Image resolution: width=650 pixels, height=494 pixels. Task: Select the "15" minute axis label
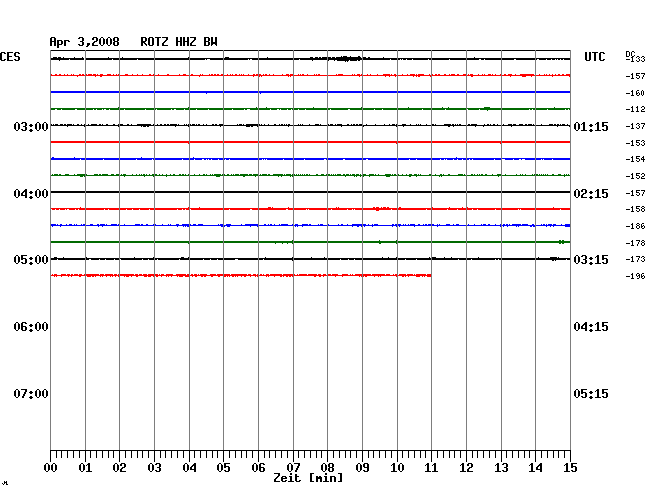570,468
